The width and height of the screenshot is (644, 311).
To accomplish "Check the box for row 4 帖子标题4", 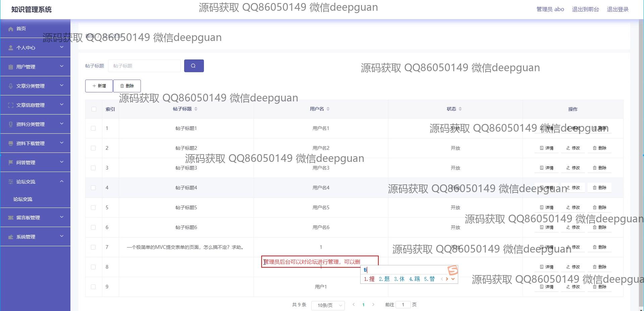I will click(93, 188).
